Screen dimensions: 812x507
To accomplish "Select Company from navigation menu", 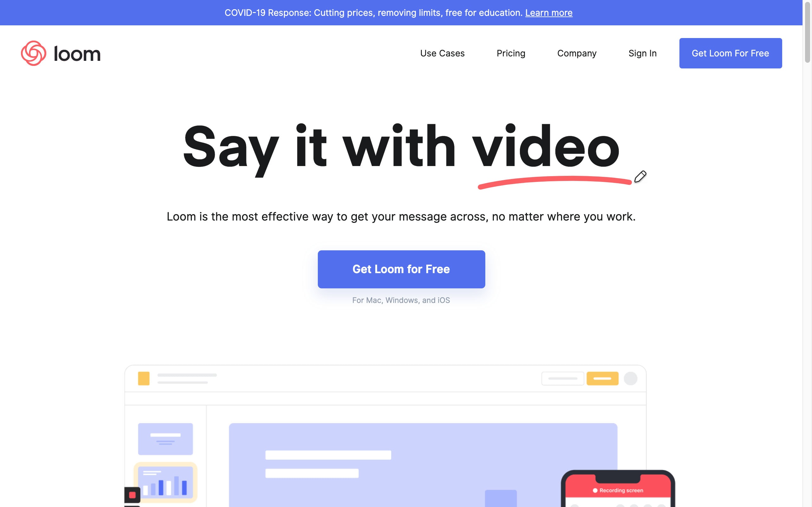I will click(x=577, y=53).
